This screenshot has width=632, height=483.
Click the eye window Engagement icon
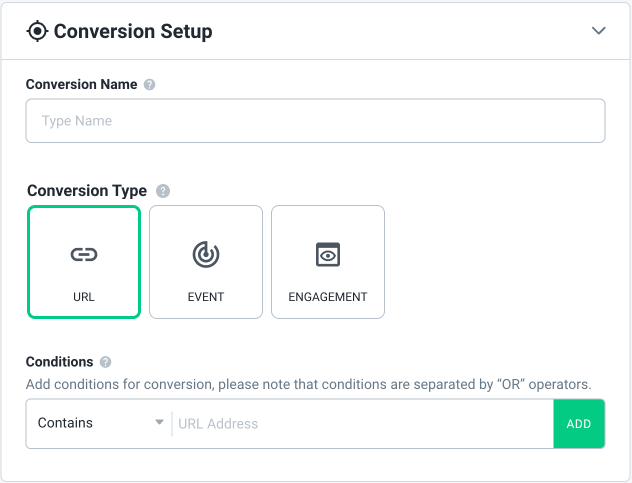[x=328, y=255]
